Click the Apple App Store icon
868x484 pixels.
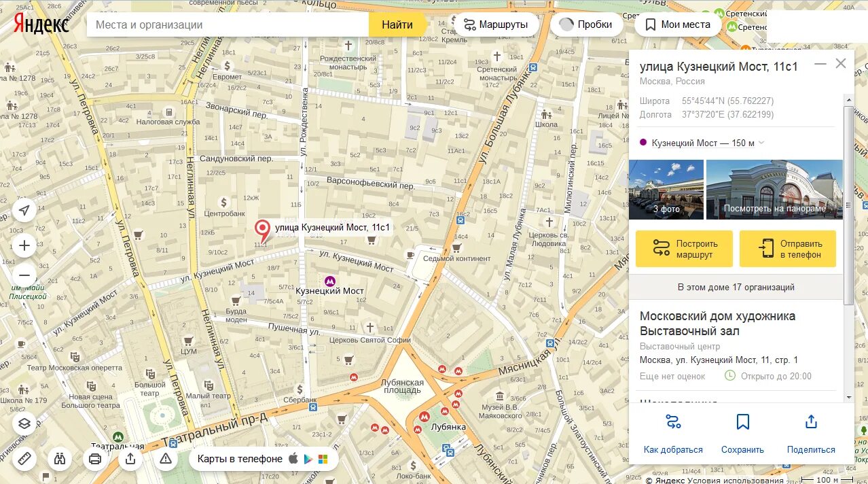pyautogui.click(x=293, y=459)
